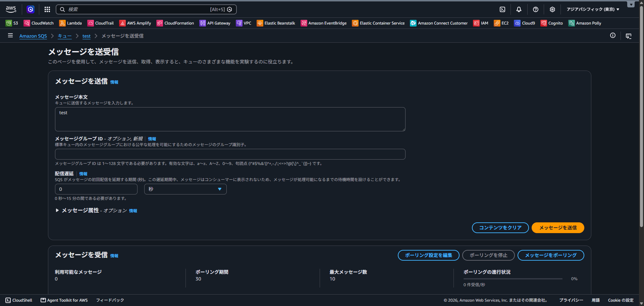Click the delivery delay number field
The height and width of the screenshot is (306, 644).
[x=96, y=189]
